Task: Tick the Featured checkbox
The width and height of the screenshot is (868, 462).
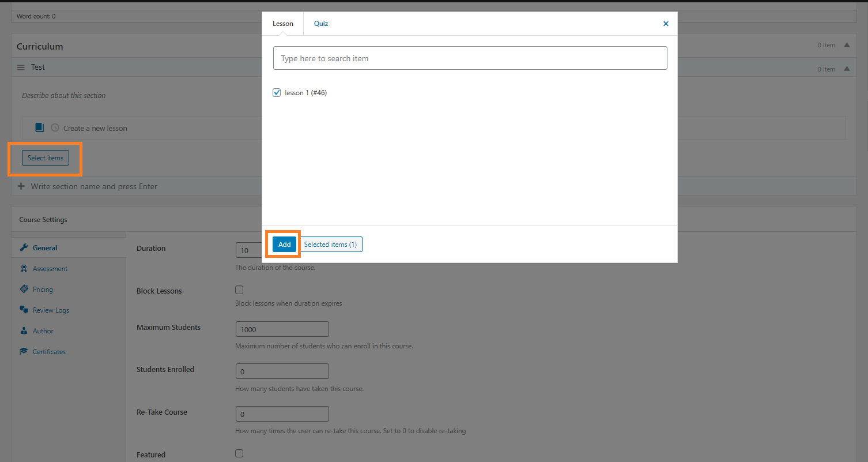Action: pyautogui.click(x=239, y=453)
